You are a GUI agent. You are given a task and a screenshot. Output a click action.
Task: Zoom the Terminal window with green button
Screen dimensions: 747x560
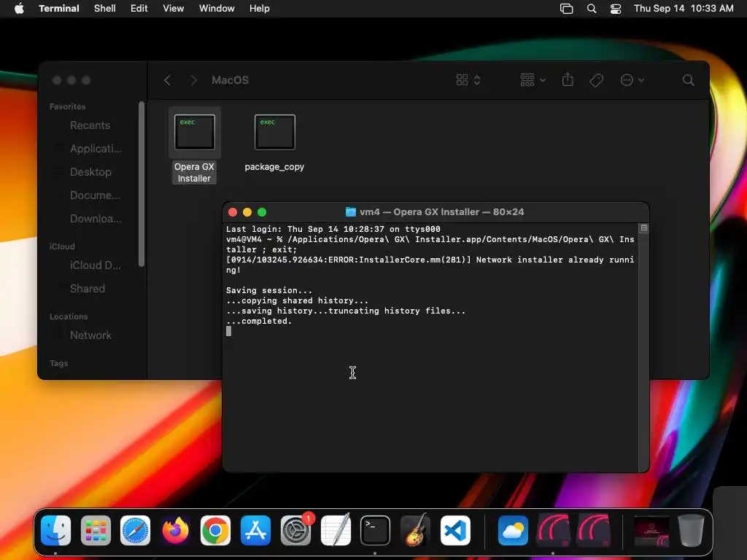click(262, 212)
